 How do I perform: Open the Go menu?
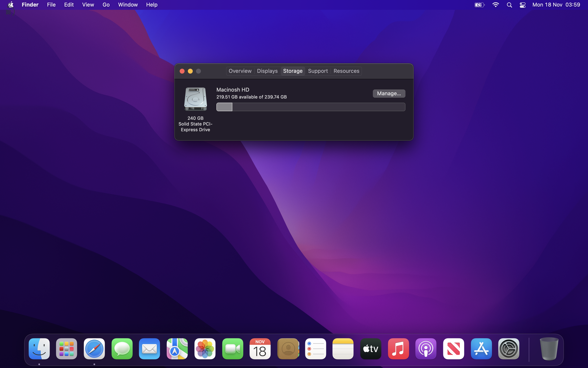click(106, 5)
